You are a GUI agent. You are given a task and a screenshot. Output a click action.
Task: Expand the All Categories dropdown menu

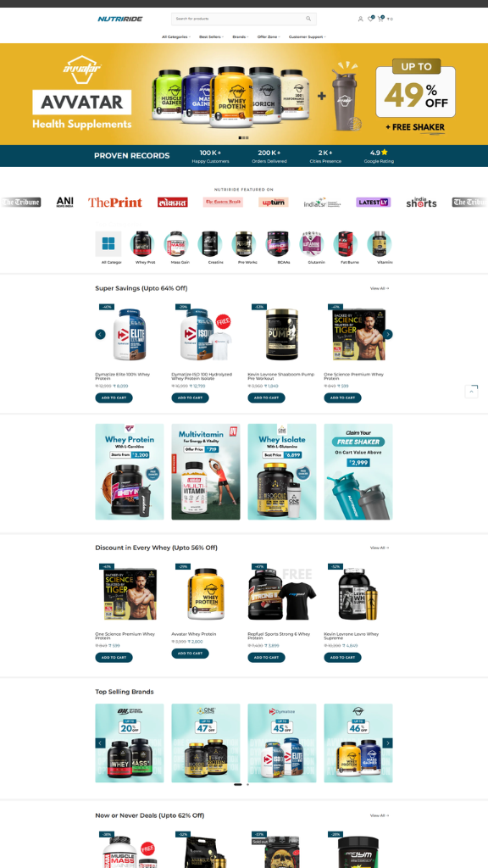[176, 37]
